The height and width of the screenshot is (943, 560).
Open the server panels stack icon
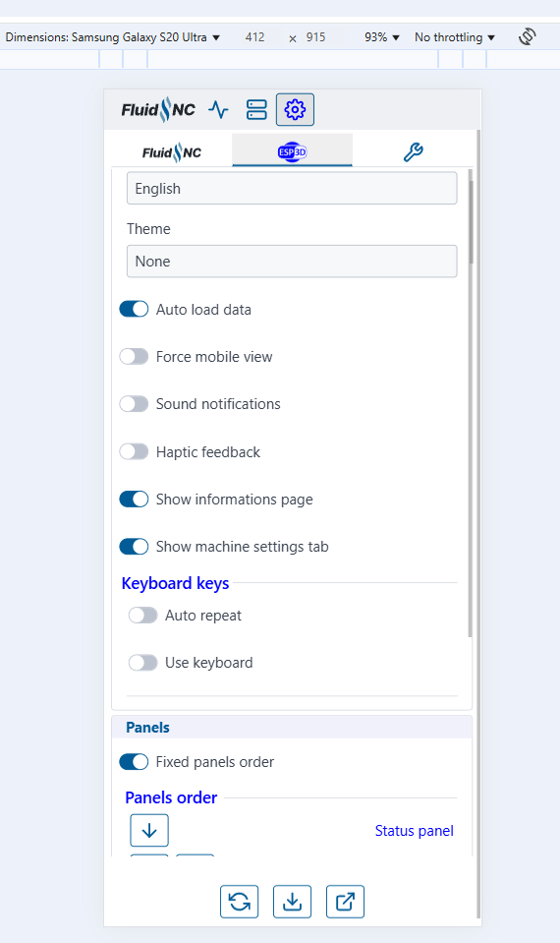pos(256,109)
